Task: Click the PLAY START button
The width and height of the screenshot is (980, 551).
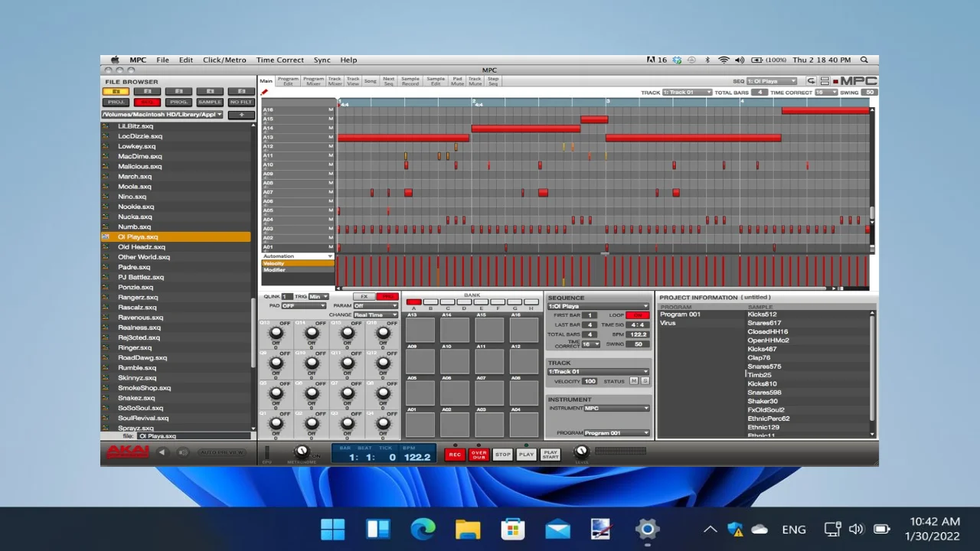Action: tap(550, 455)
